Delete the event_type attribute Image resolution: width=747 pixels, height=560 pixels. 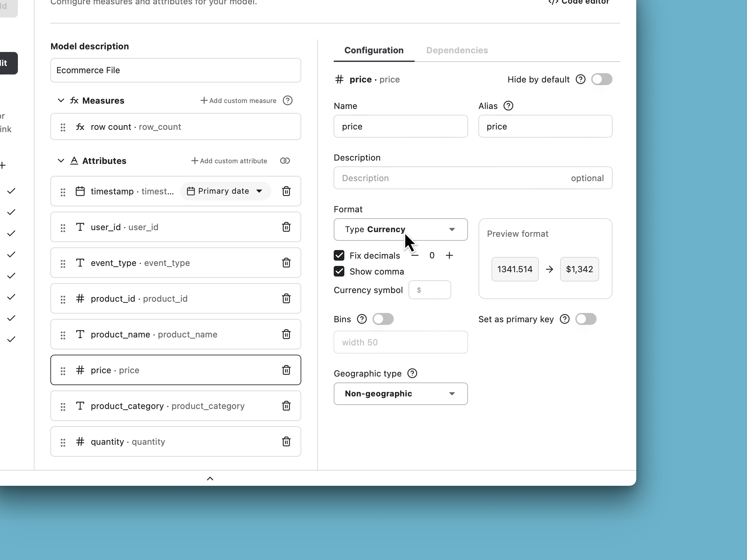[x=286, y=263]
